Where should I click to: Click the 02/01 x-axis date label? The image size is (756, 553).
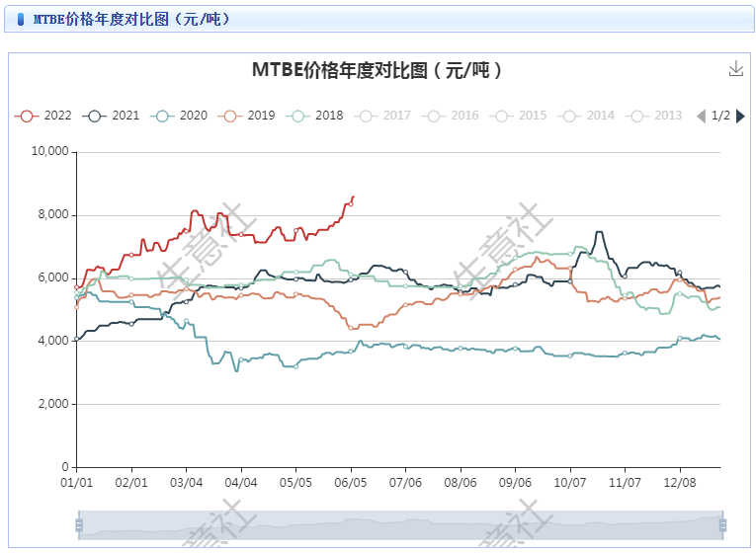131,483
